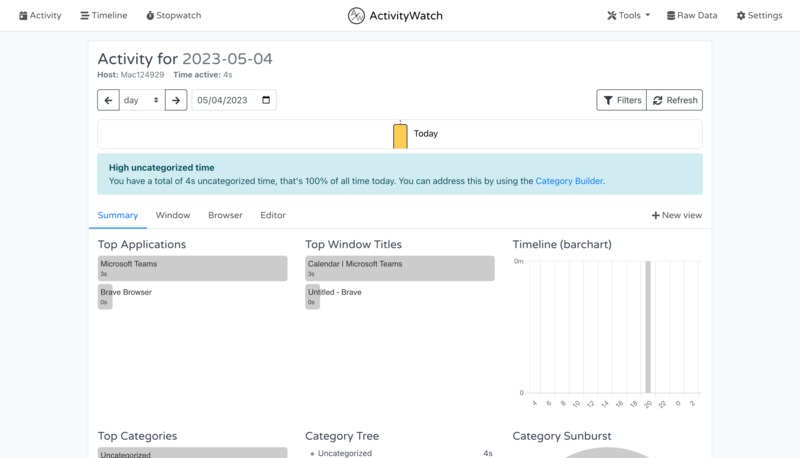Switch to the Summary tab
The height and width of the screenshot is (458, 800).
pyautogui.click(x=118, y=215)
